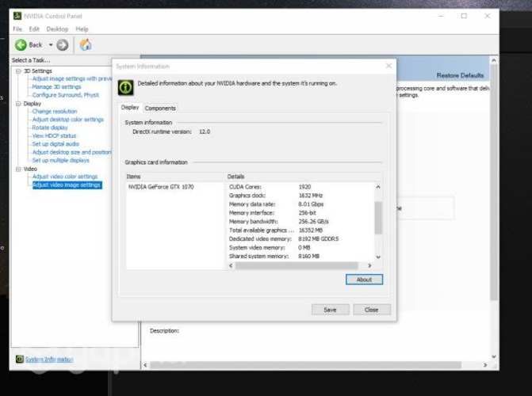Click the main panel scroll-up arrow

[x=494, y=60]
